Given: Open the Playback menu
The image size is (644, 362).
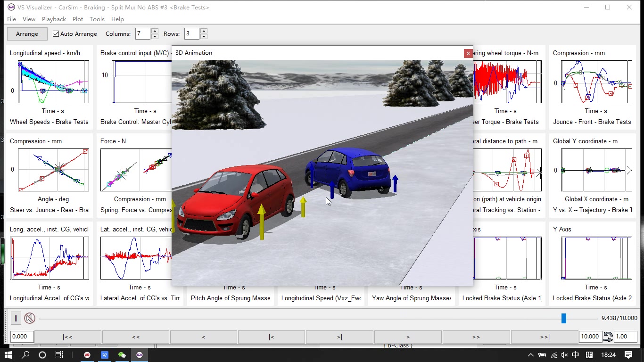Looking at the screenshot, I should [x=54, y=19].
